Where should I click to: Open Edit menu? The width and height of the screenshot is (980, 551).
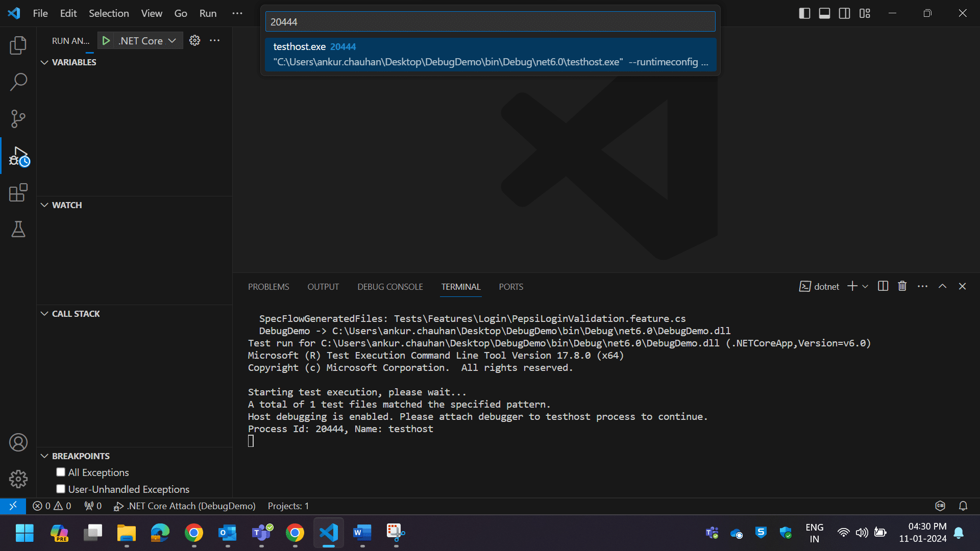68,13
